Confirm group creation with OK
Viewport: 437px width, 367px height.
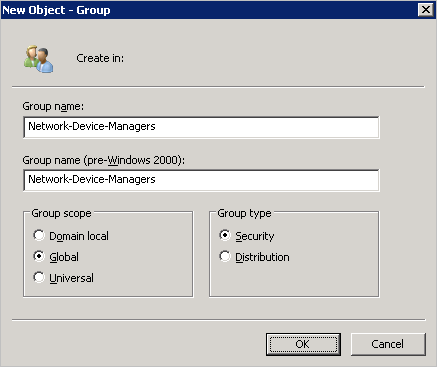click(x=303, y=344)
